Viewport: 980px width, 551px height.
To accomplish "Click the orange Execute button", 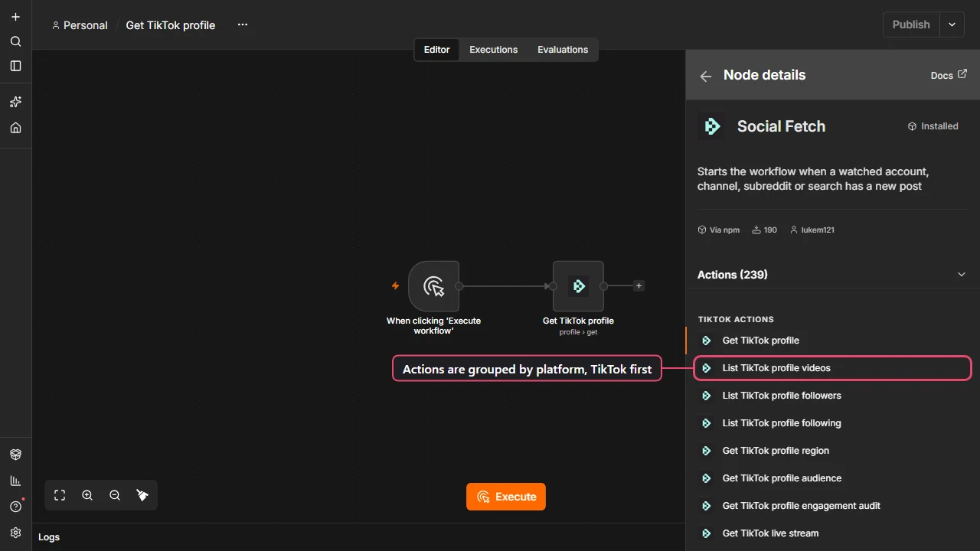I will tap(506, 497).
